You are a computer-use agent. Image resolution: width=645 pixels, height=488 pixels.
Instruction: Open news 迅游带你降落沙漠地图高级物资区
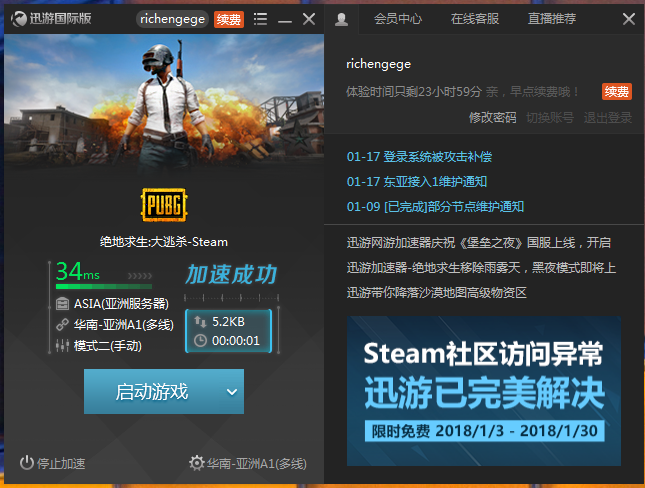pyautogui.click(x=436, y=293)
